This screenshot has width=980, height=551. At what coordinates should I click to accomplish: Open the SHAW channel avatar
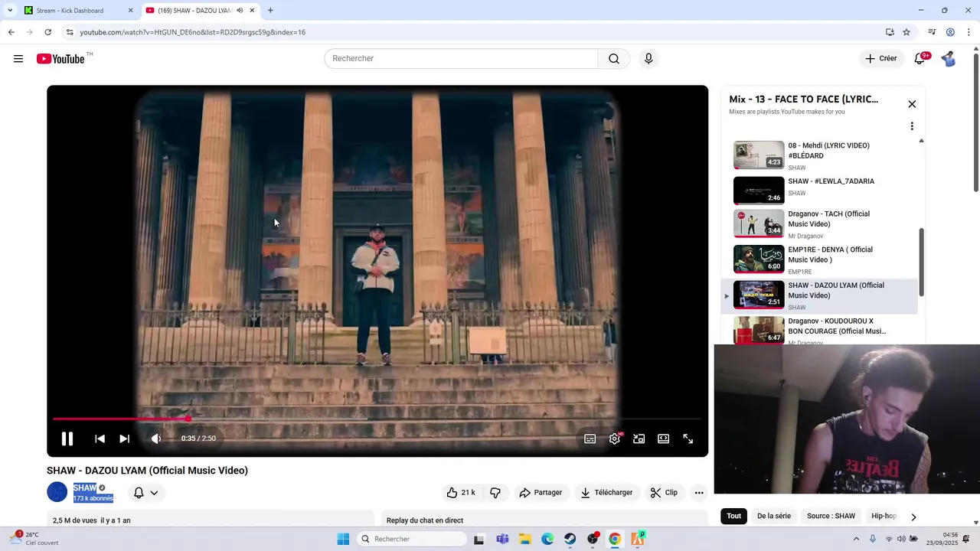click(x=57, y=492)
